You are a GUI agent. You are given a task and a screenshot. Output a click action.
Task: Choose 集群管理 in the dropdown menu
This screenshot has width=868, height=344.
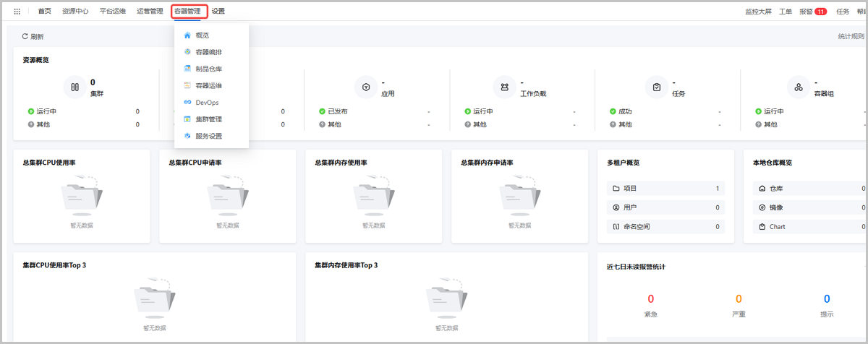coord(208,119)
